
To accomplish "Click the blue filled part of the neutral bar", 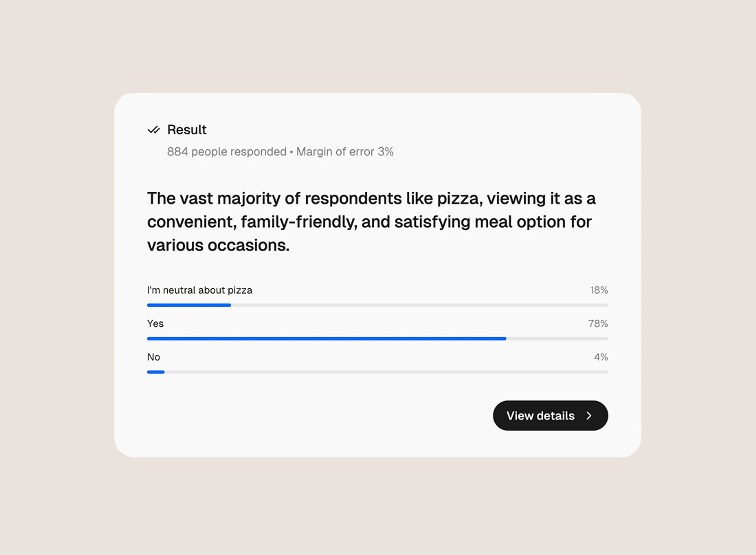I will (189, 305).
